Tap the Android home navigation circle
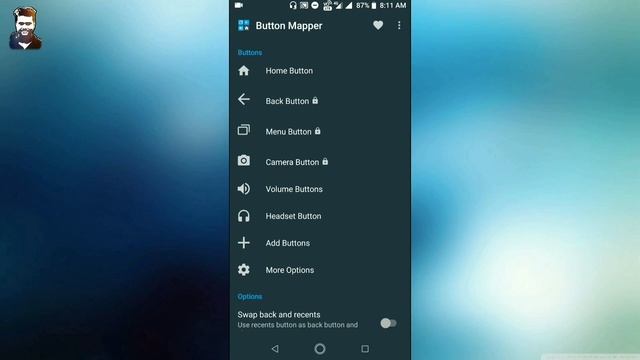 coord(320,349)
